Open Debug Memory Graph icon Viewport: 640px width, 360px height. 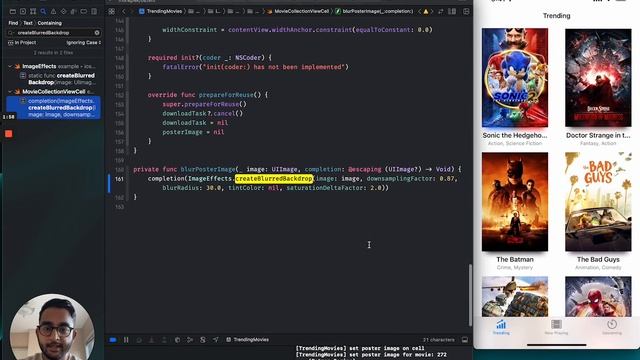point(190,340)
